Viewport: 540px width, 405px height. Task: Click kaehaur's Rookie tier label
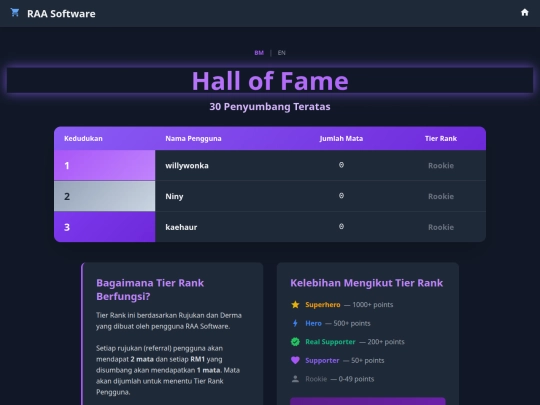(x=441, y=227)
